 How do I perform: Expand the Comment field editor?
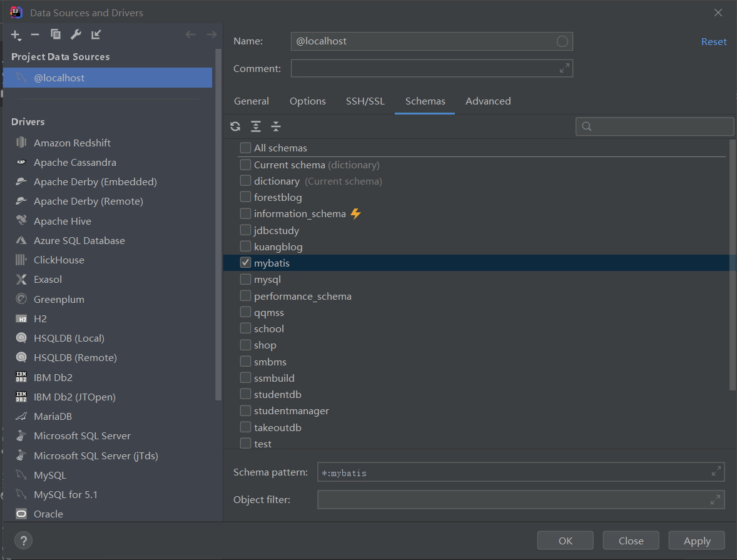pyautogui.click(x=564, y=69)
